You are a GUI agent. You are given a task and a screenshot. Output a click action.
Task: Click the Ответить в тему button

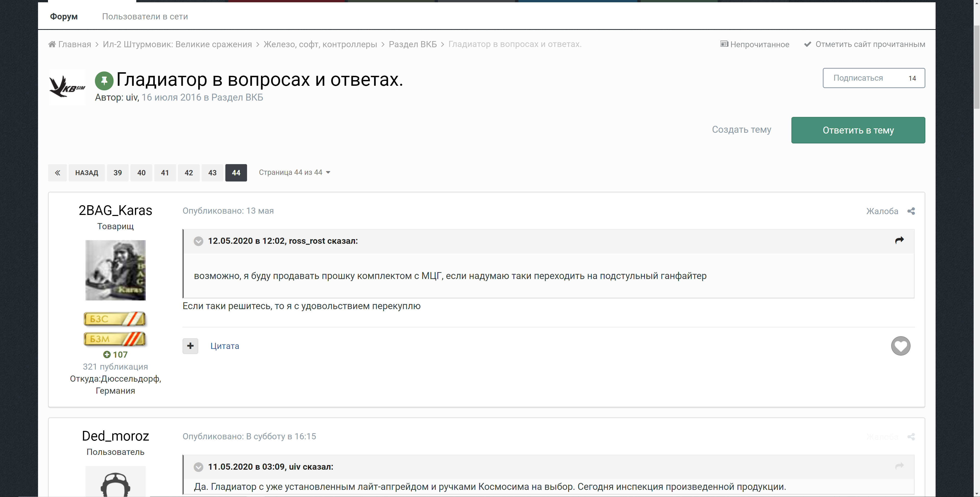pyautogui.click(x=858, y=130)
